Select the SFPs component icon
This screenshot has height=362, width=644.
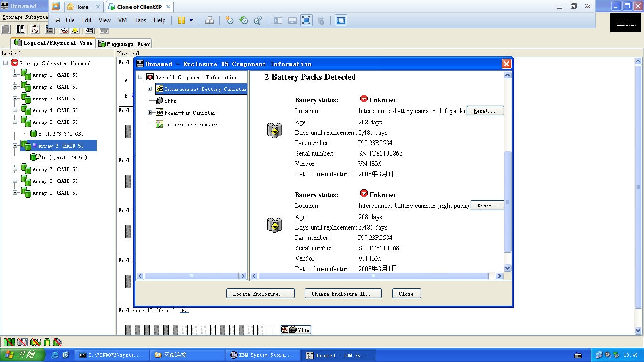pyautogui.click(x=159, y=101)
